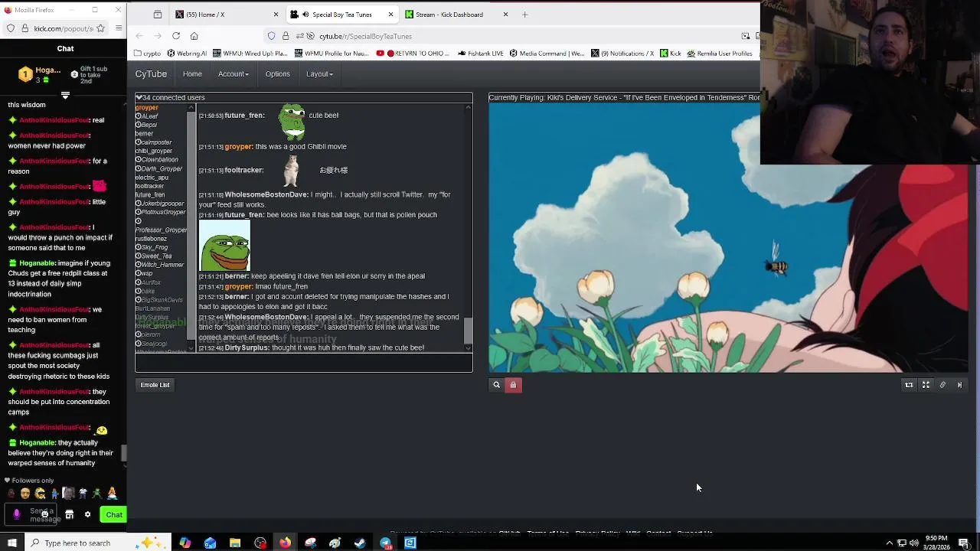Open the Kick emoji picker smiley
This screenshot has height=551, width=980.
44,514
